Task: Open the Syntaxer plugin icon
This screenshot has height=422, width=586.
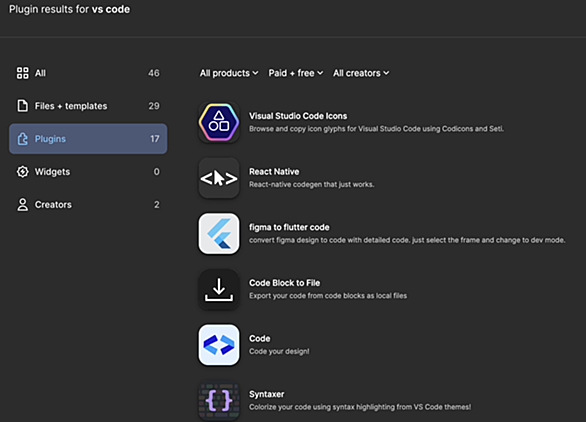Action: click(219, 401)
